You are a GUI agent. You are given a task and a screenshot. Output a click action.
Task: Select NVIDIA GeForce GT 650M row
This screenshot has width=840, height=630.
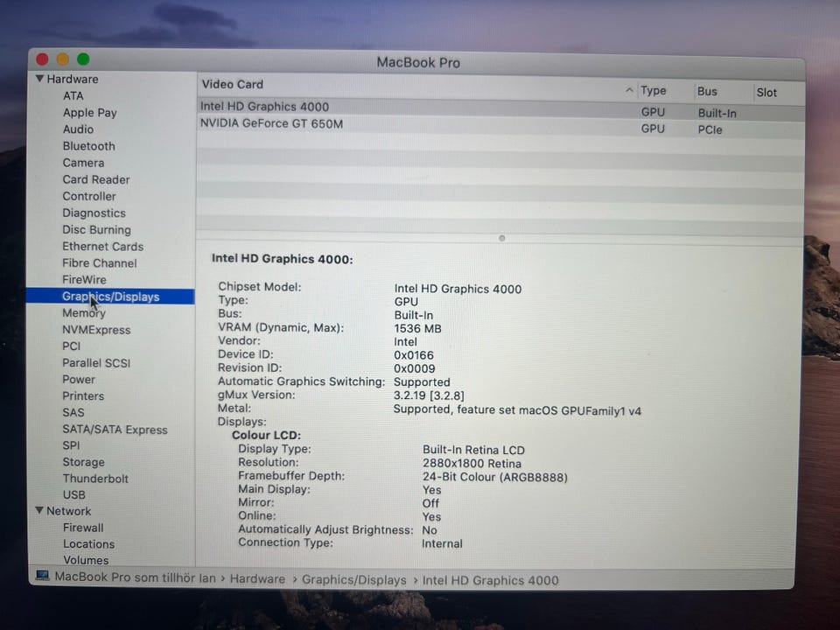[500, 126]
